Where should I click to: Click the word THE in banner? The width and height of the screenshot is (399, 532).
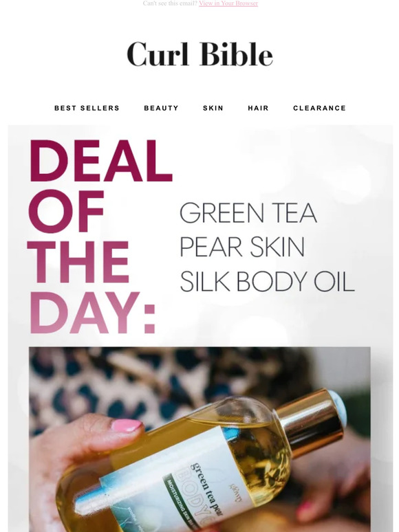point(78,263)
